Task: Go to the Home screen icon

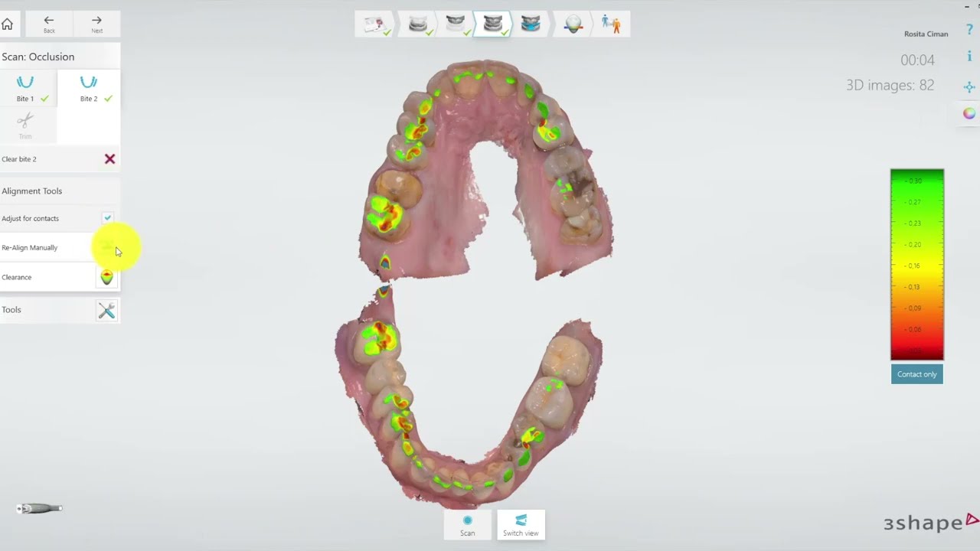Action: (7, 24)
